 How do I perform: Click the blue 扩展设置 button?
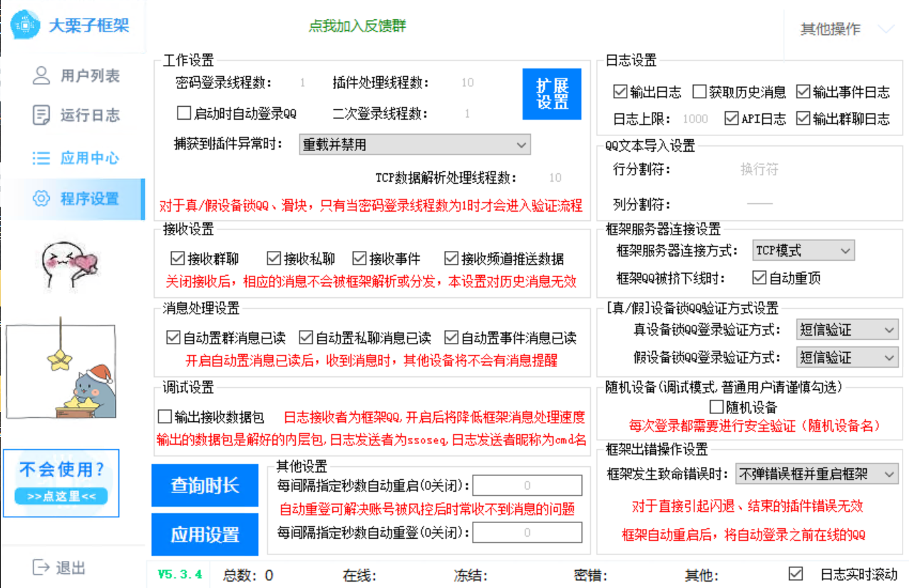tap(553, 94)
